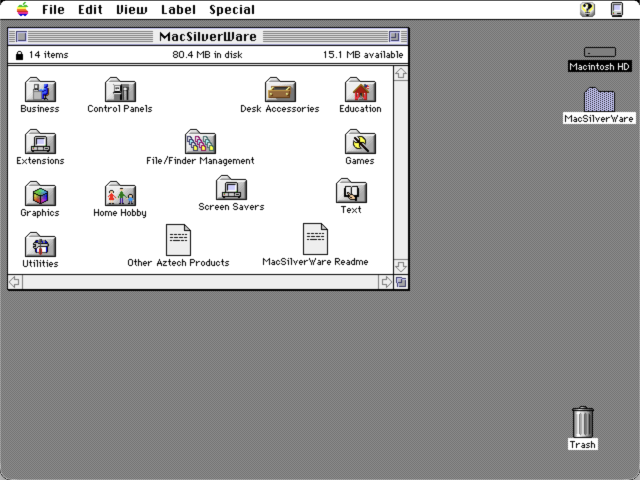Click the left scroll arrow in MacSilverWare window
The width and height of the screenshot is (640, 480).
15,282
